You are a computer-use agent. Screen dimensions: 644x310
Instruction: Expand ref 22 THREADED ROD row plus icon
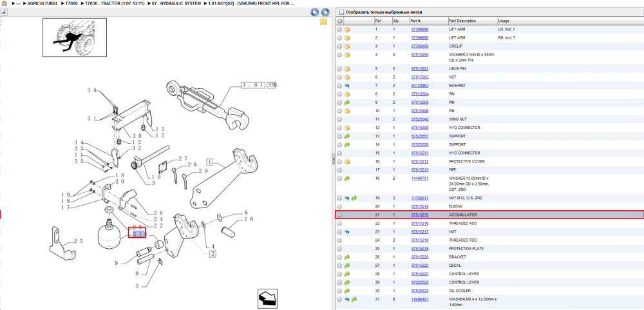click(x=339, y=223)
